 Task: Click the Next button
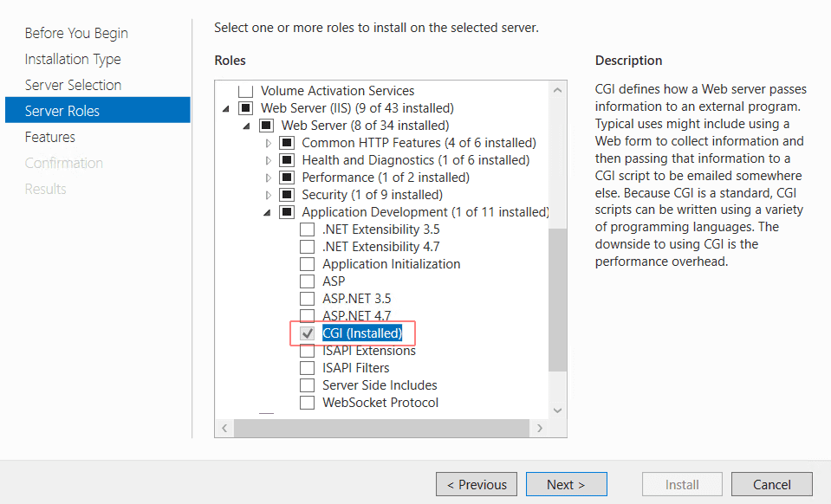pyautogui.click(x=566, y=484)
